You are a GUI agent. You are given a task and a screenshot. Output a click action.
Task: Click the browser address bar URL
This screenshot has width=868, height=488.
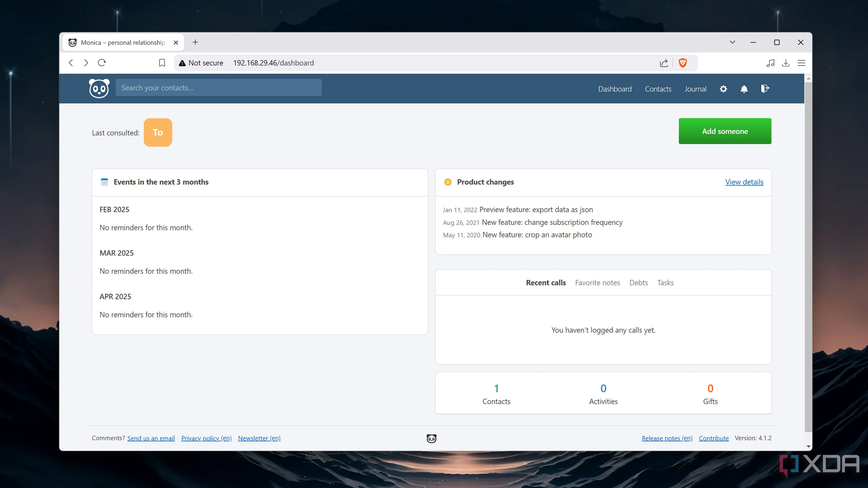[273, 63]
